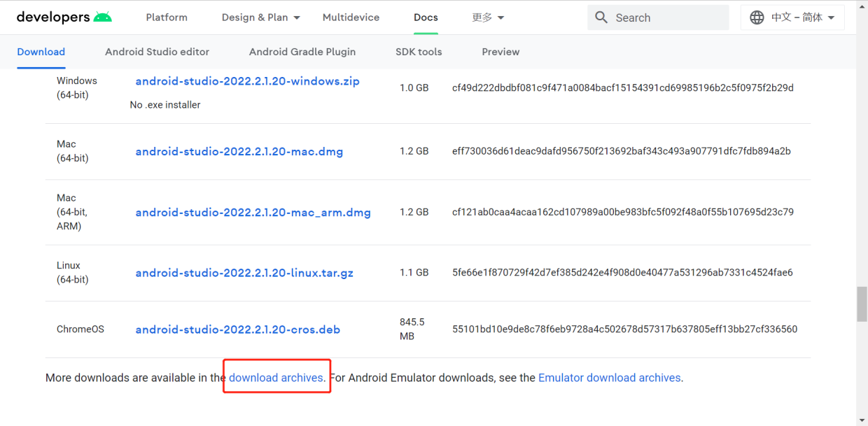The width and height of the screenshot is (868, 426).
Task: Select the Linux checksum starting 5fe66e1f
Action: point(622,273)
